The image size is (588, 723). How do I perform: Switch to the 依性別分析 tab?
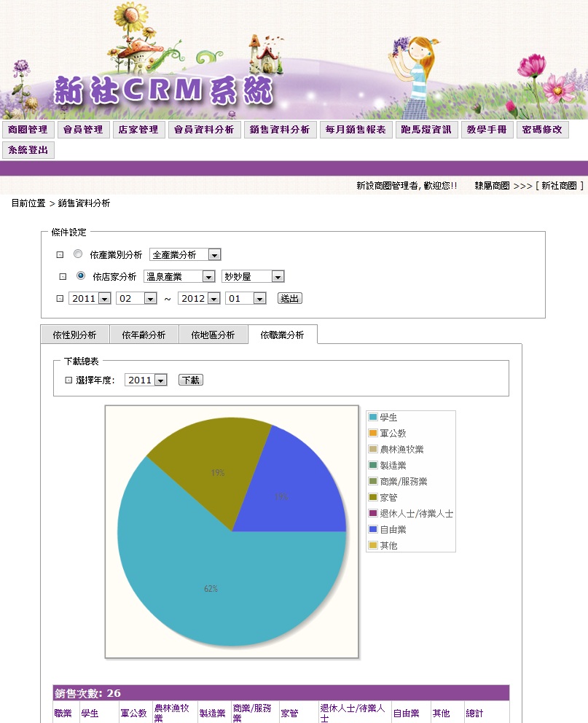coord(74,335)
